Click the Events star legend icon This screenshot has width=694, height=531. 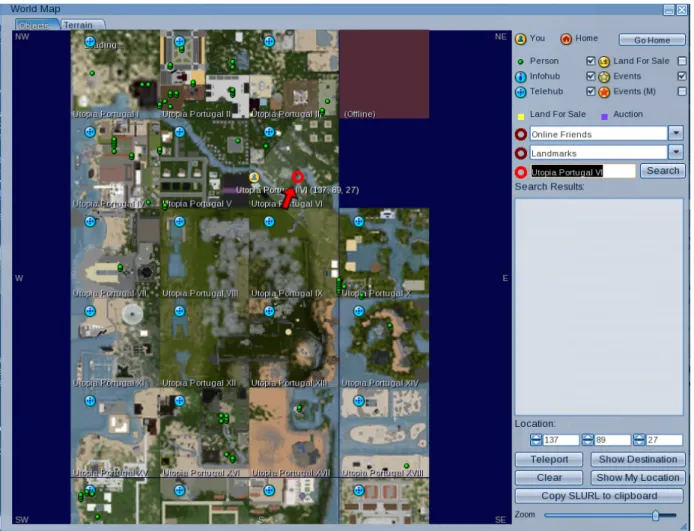604,77
